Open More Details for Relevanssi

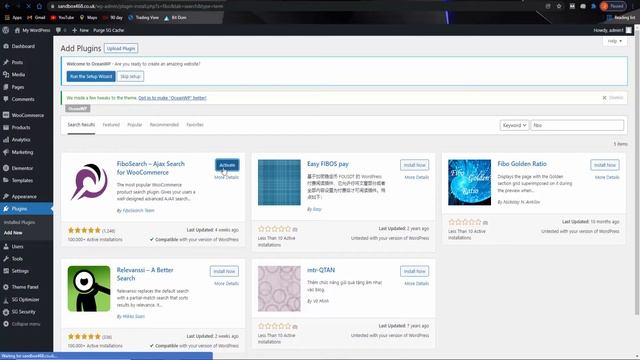tap(227, 284)
